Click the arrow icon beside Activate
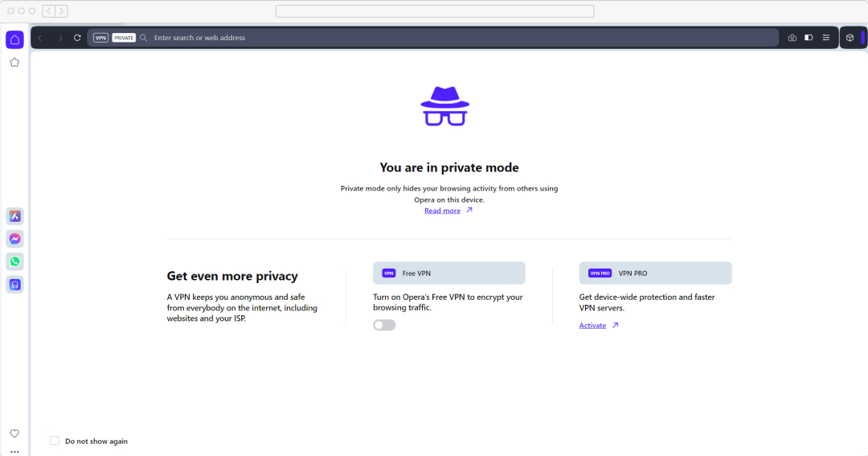Screen dimensions: 868x456 coord(615,325)
